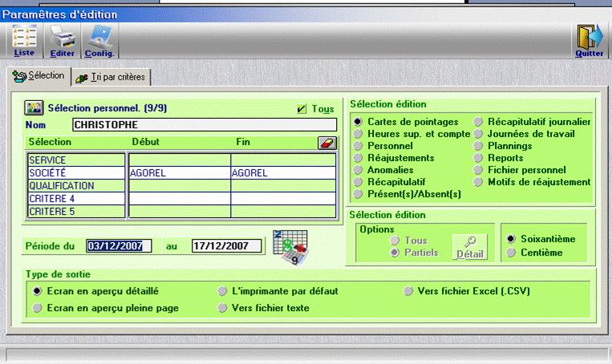Switch to the Sélection tab
The width and height of the screenshot is (612, 364).
pyautogui.click(x=39, y=75)
